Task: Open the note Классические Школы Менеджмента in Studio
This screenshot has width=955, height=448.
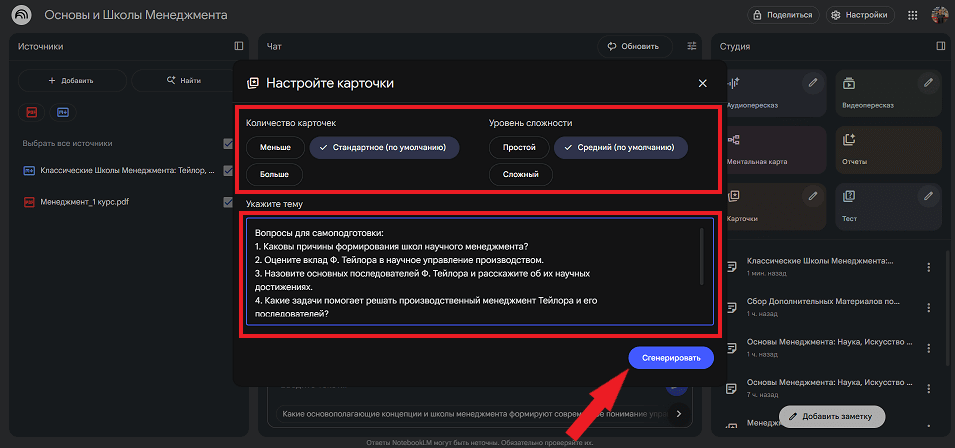Action: tap(820, 267)
